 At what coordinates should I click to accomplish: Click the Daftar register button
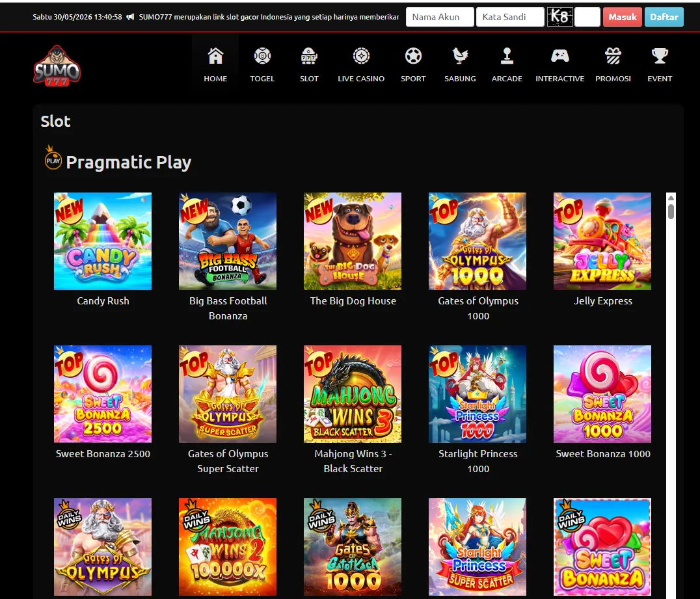pyautogui.click(x=664, y=17)
